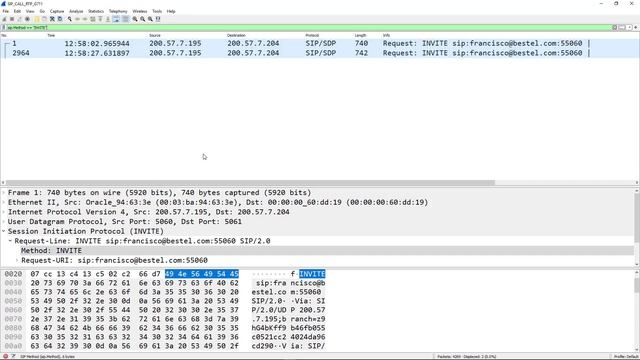Jump to the last packet
This screenshot has width=640, height=360.
click(108, 19)
